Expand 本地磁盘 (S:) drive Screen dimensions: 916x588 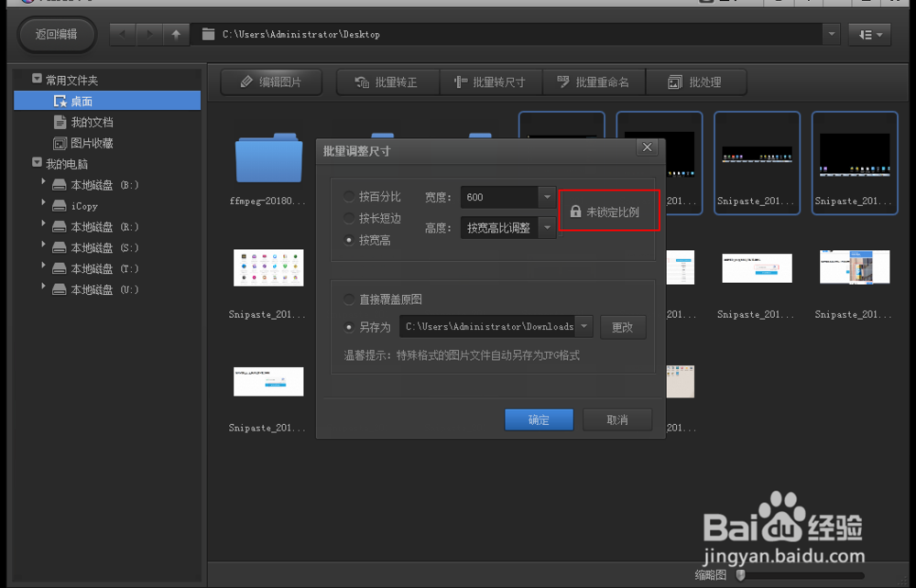pos(43,245)
